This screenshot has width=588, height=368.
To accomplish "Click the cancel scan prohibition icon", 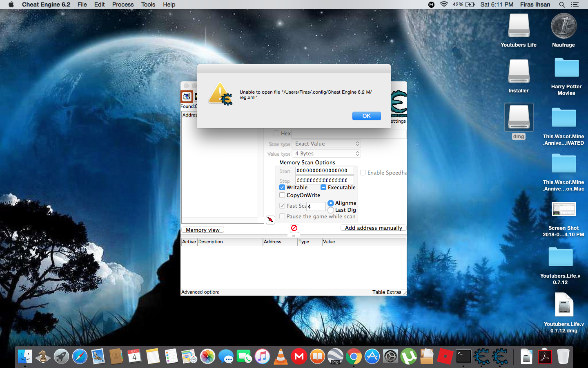I will tap(294, 228).
